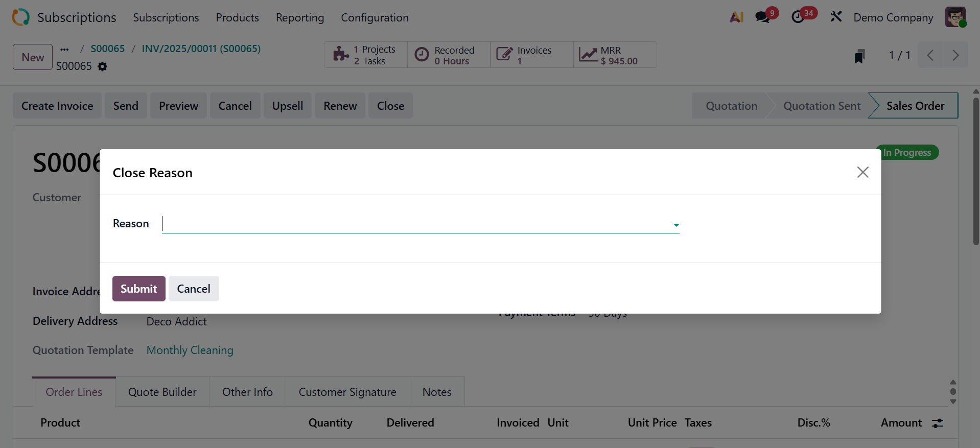The width and height of the screenshot is (980, 448).
Task: Open the activities clock icon
Action: pos(798,17)
